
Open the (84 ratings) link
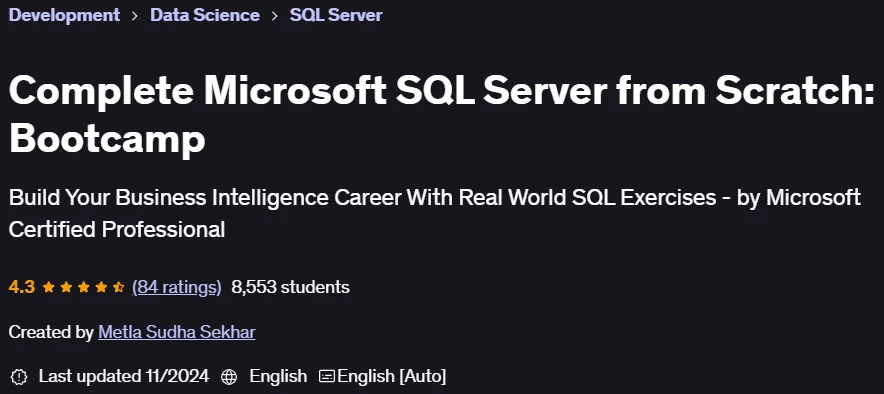tap(176, 287)
